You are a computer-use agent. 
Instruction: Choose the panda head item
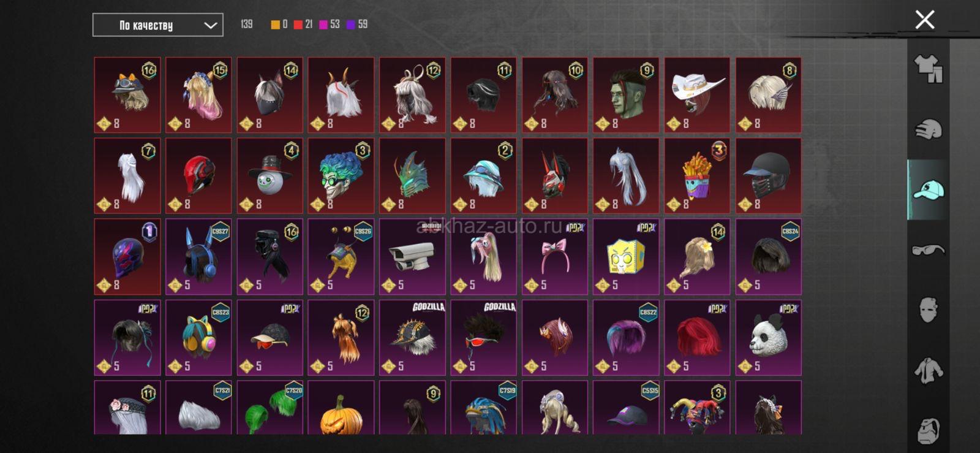[x=768, y=338]
